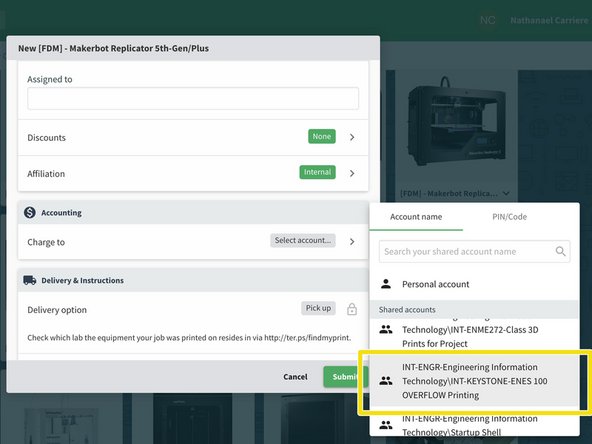The width and height of the screenshot is (592, 444).
Task: Click the None discounts badge
Action: pyautogui.click(x=322, y=137)
